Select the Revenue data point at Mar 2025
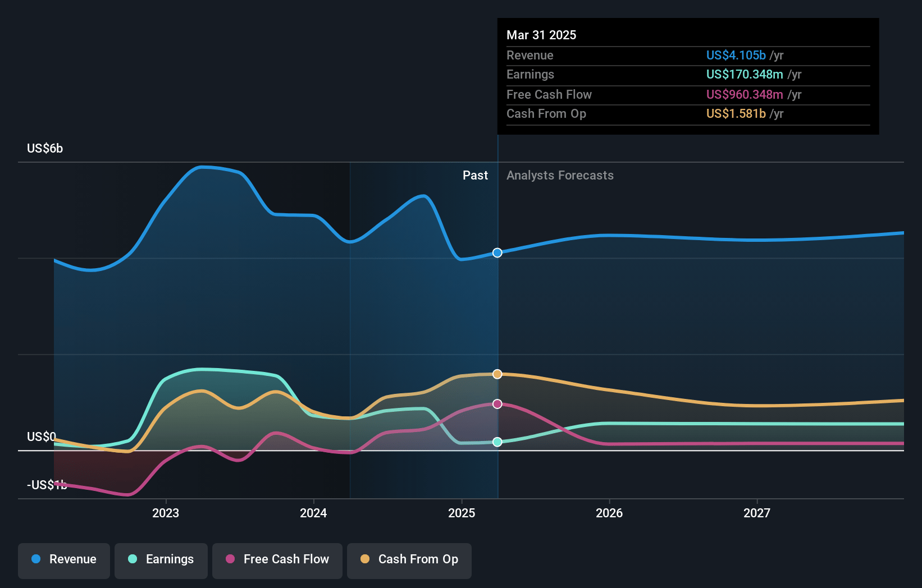This screenshot has height=588, width=922. (497, 253)
